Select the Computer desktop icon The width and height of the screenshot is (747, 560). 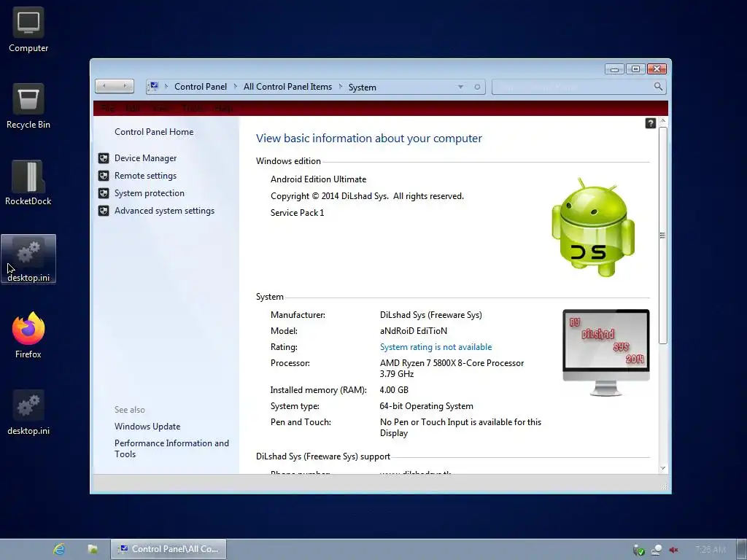(28, 30)
